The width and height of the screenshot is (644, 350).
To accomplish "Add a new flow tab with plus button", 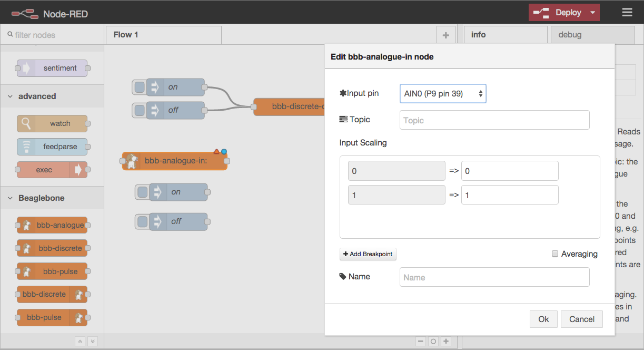I will coord(445,35).
